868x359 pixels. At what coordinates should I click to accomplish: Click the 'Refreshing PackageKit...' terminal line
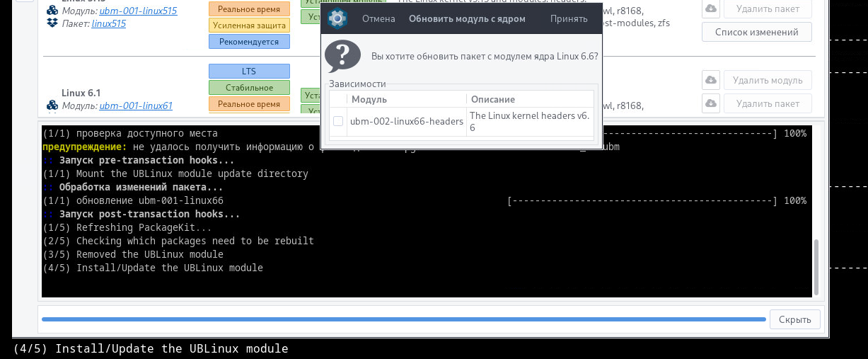(127, 228)
